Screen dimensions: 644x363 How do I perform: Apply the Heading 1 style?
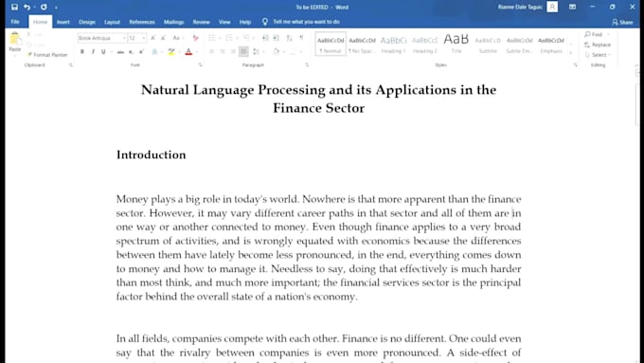pyautogui.click(x=393, y=44)
